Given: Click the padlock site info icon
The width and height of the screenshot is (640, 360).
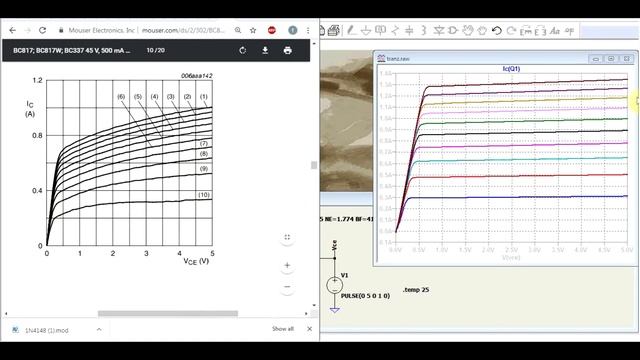Looking at the screenshot, I should (61, 30).
